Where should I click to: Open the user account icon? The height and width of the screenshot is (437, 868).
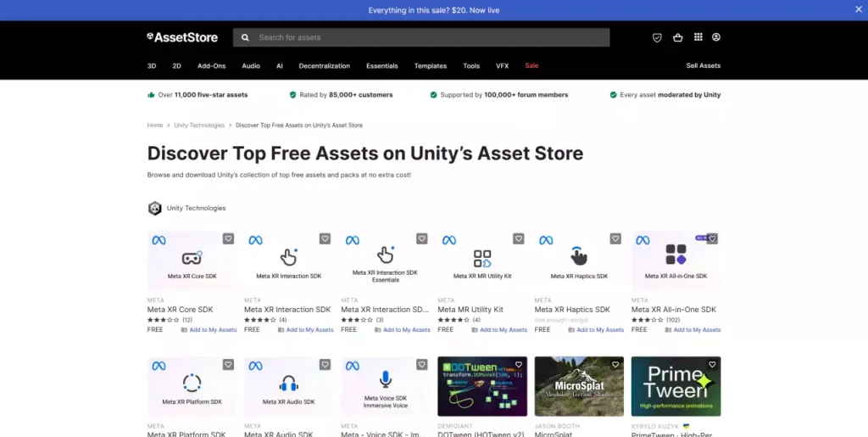715,37
